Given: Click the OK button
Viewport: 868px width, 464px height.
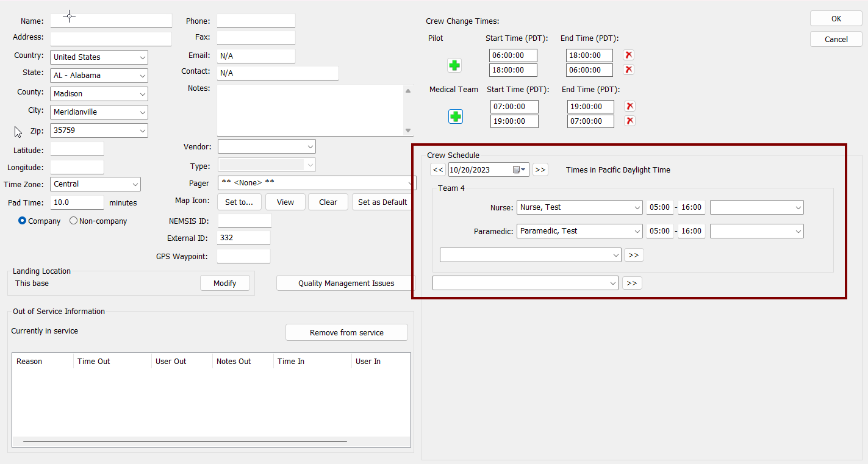Looking at the screenshot, I should 836,18.
